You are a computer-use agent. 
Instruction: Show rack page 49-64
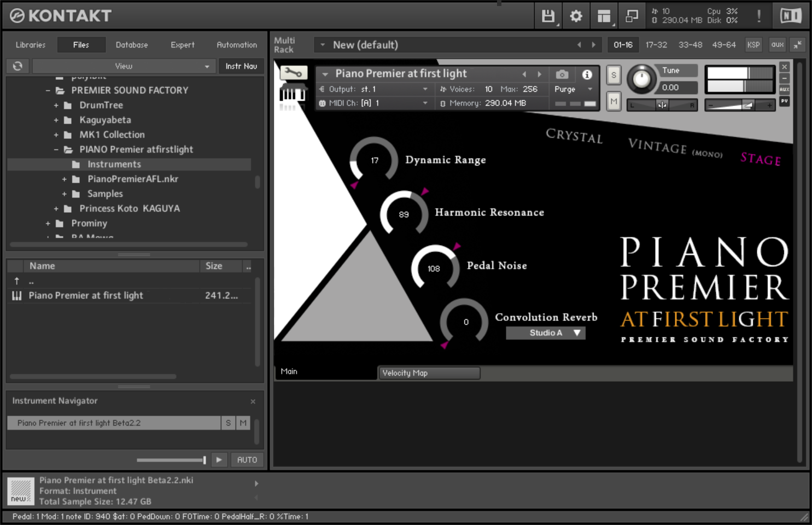[724, 45]
